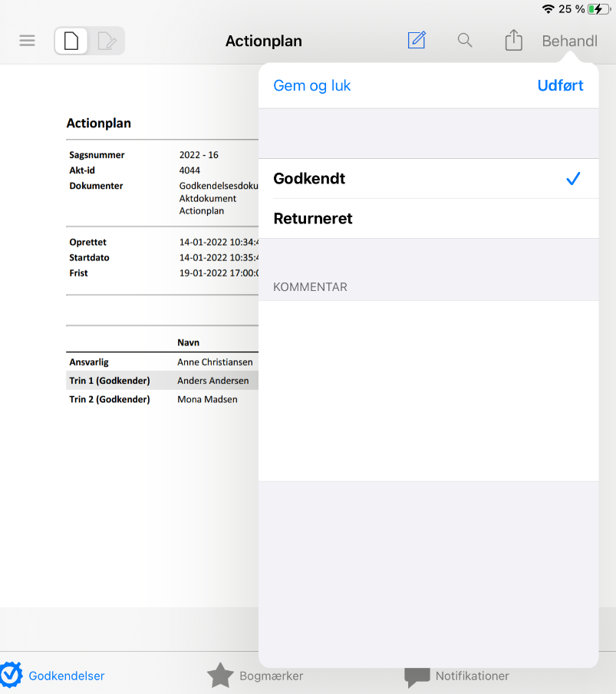Tap the Godkendelser checkmark badge icon
The height and width of the screenshot is (694, 616).
[11, 674]
